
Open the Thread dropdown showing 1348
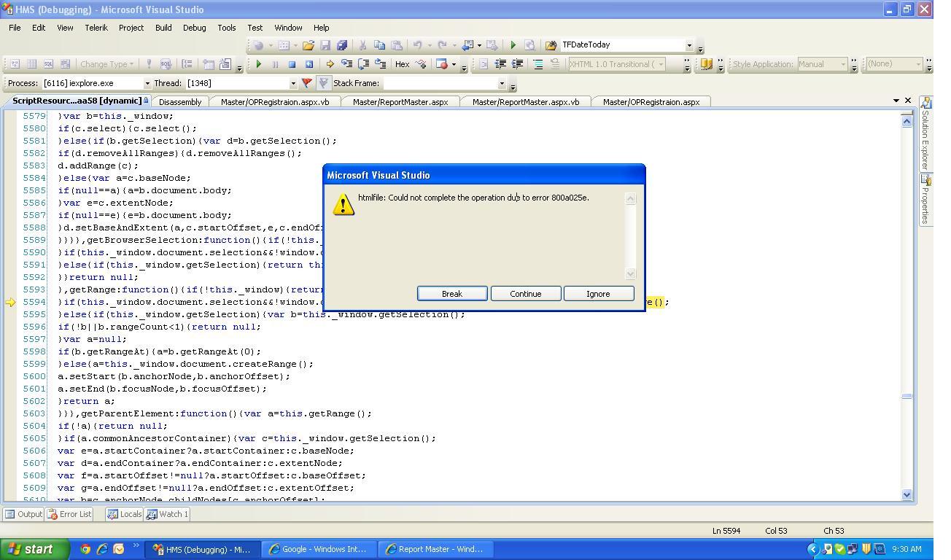tap(293, 83)
